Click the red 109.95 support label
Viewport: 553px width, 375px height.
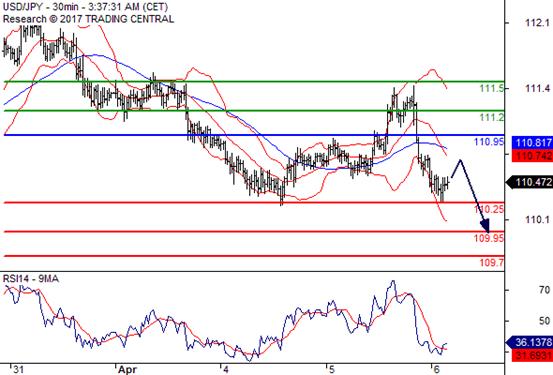tap(489, 238)
